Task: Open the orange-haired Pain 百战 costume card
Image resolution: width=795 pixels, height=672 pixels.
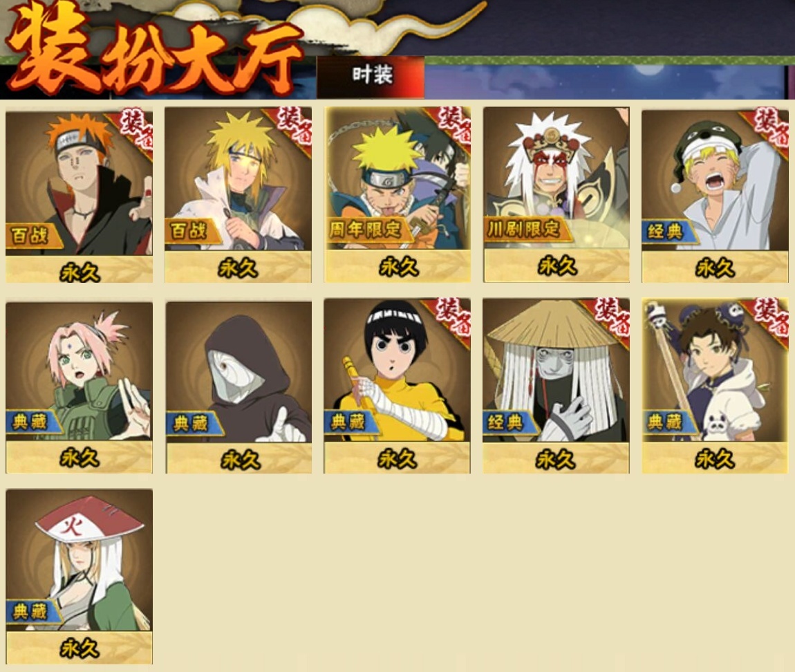Action: click(x=79, y=196)
